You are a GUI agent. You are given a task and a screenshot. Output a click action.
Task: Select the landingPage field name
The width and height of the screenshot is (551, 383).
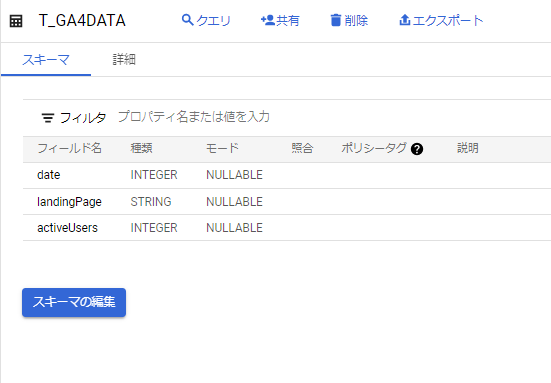click(x=69, y=202)
